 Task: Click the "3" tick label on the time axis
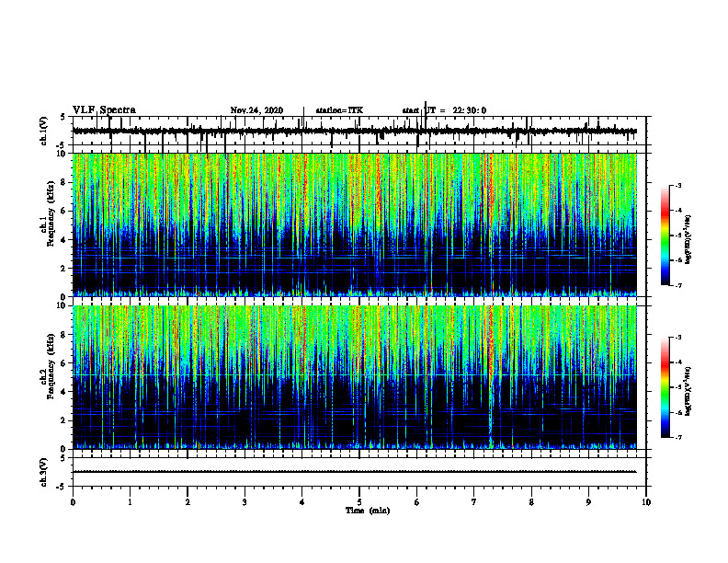click(245, 502)
